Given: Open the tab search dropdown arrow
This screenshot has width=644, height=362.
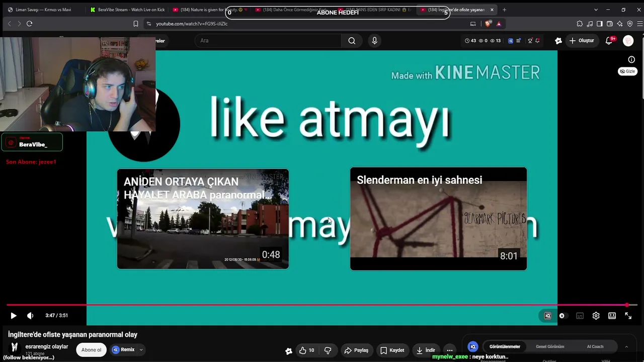Looking at the screenshot, I should click(x=596, y=10).
